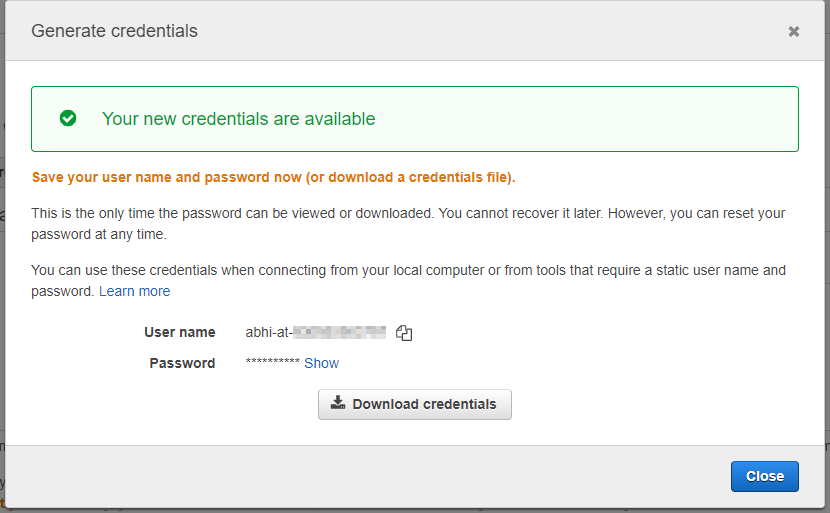Image resolution: width=830 pixels, height=513 pixels.
Task: Dismiss the dialog using the header X icon
Action: click(x=793, y=32)
